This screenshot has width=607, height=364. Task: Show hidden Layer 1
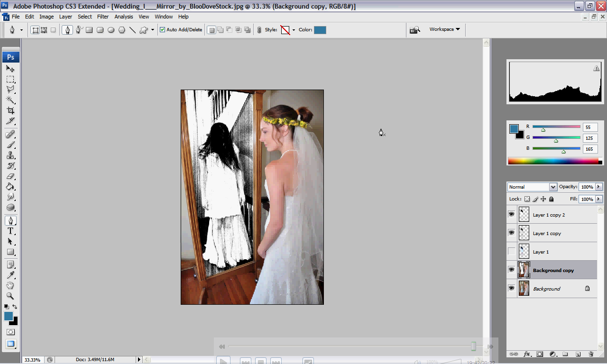(511, 252)
